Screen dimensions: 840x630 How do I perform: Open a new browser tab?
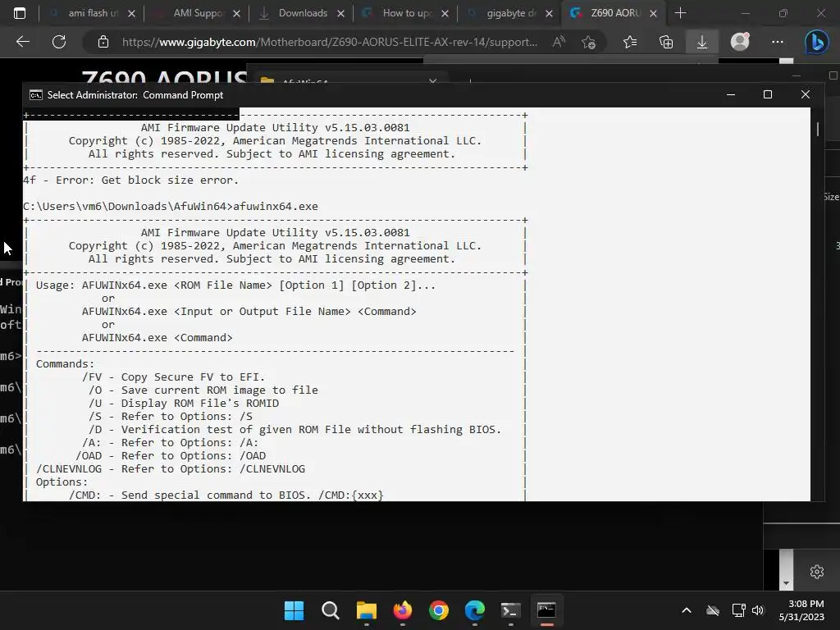[x=680, y=13]
